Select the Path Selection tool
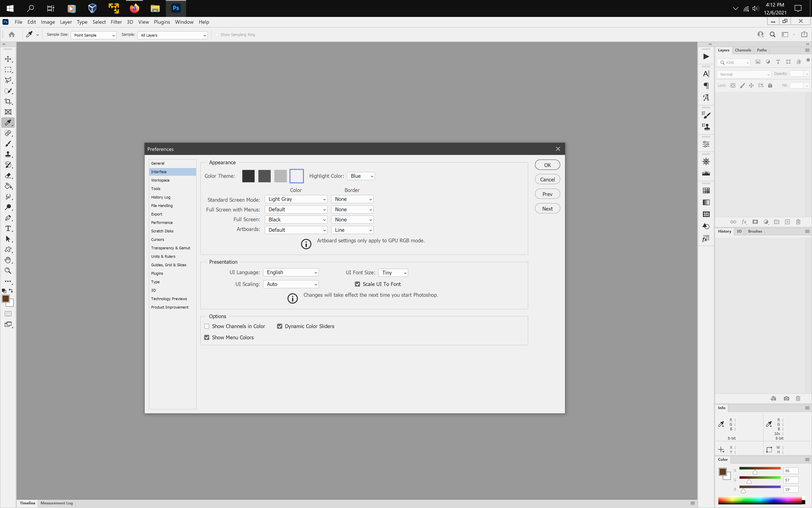Viewport: 812px width, 508px height. (x=8, y=239)
